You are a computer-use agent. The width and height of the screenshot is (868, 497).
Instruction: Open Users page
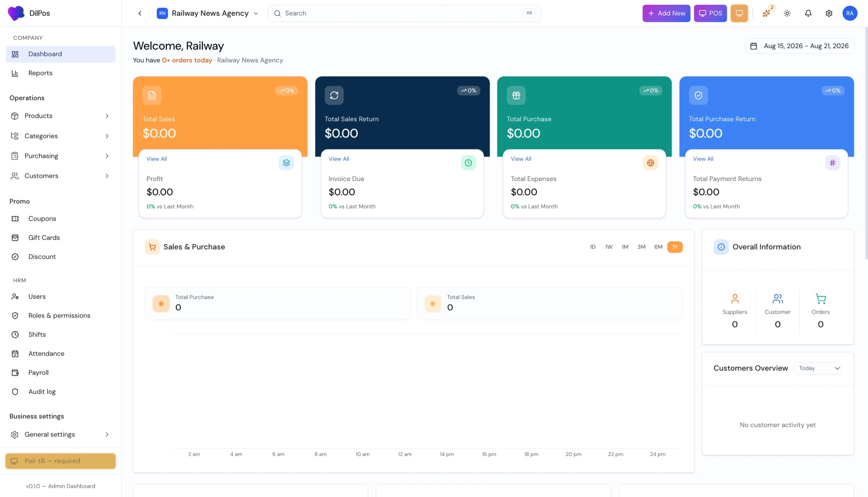click(x=60, y=296)
